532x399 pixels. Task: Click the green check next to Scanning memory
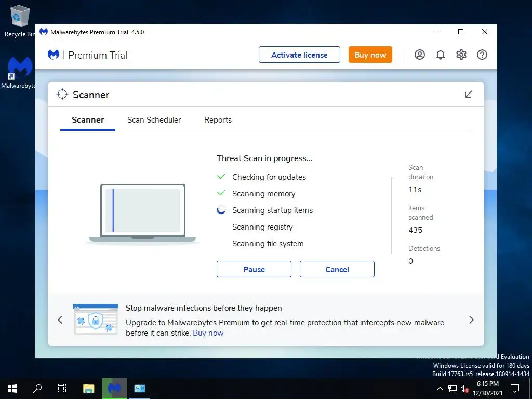point(221,193)
